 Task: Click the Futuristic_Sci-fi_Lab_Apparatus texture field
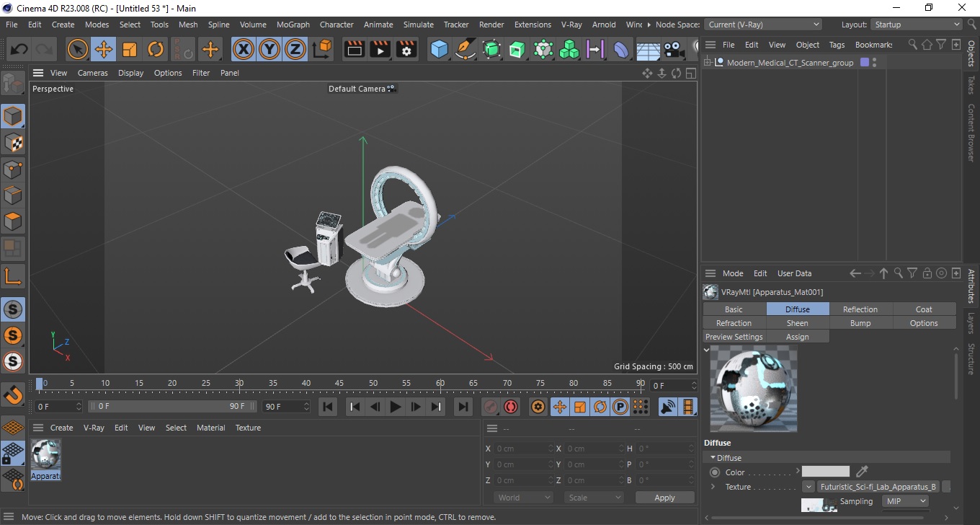(878, 487)
